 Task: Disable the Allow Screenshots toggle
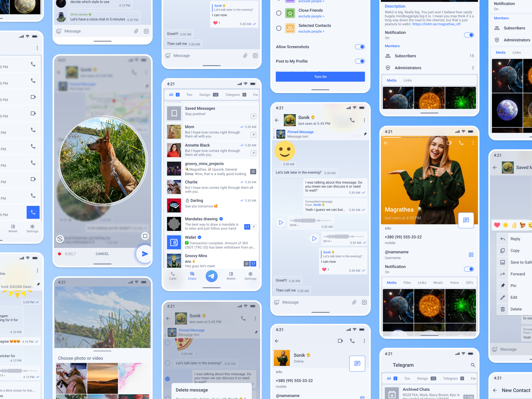(x=360, y=47)
